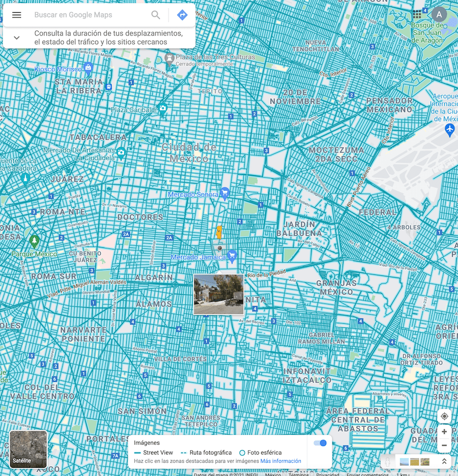The image size is (458, 476).
Task: Click the 'Ruta fotográfica' legend label
Action: 211,453
